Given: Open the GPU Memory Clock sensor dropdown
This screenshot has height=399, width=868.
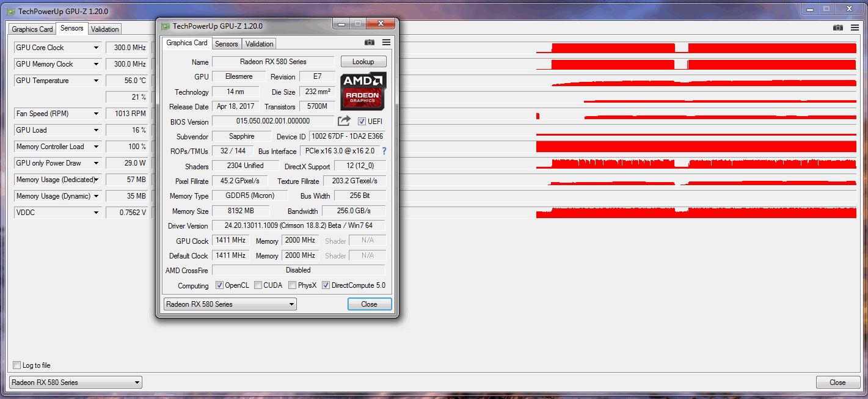Looking at the screenshot, I should 96,64.
